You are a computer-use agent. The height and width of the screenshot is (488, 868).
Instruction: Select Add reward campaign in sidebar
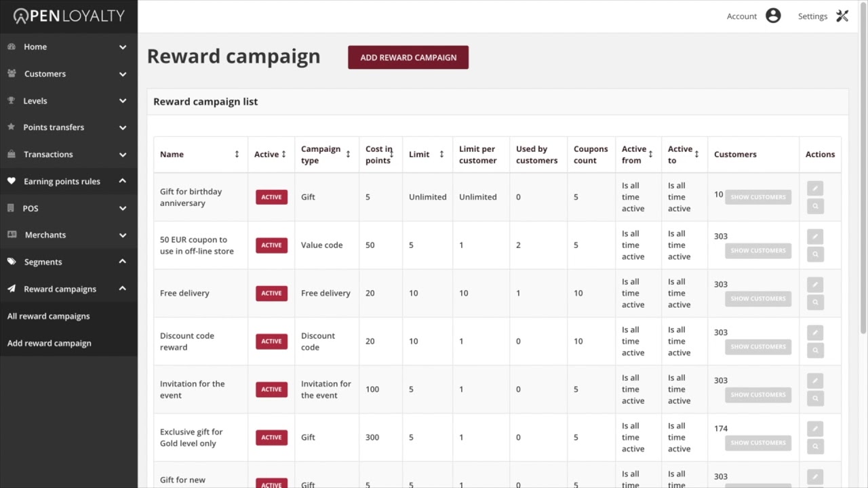pos(50,343)
